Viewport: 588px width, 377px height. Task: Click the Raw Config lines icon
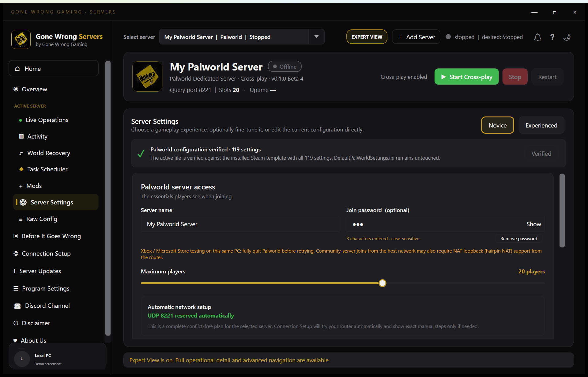[21, 219]
